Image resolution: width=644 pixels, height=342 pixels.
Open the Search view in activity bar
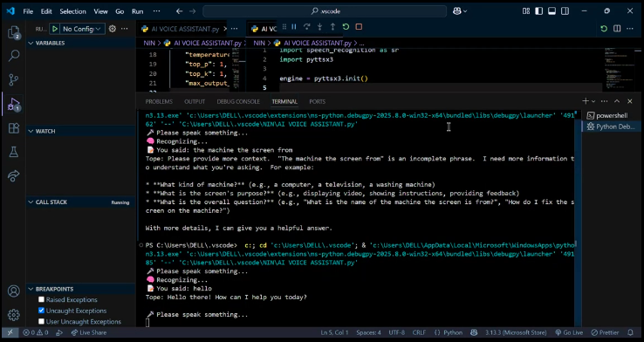pyautogui.click(x=14, y=56)
